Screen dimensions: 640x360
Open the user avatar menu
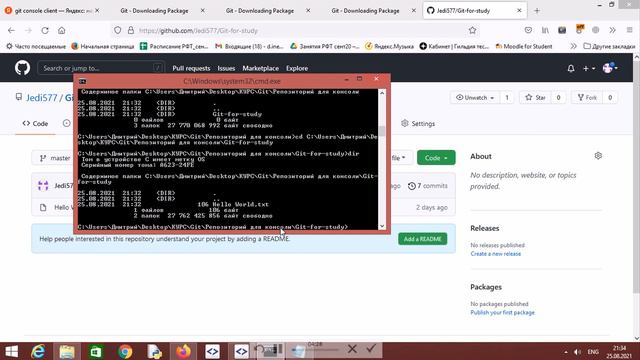[x=610, y=68]
